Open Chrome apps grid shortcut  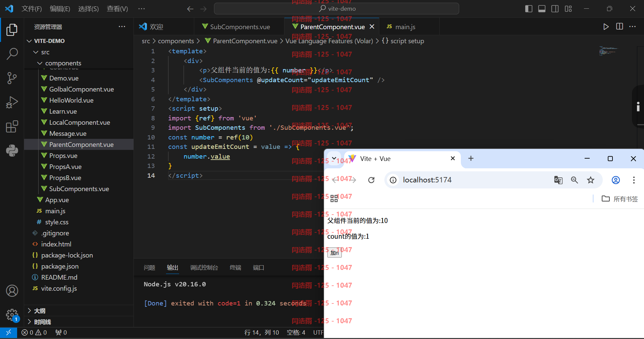coord(334,199)
